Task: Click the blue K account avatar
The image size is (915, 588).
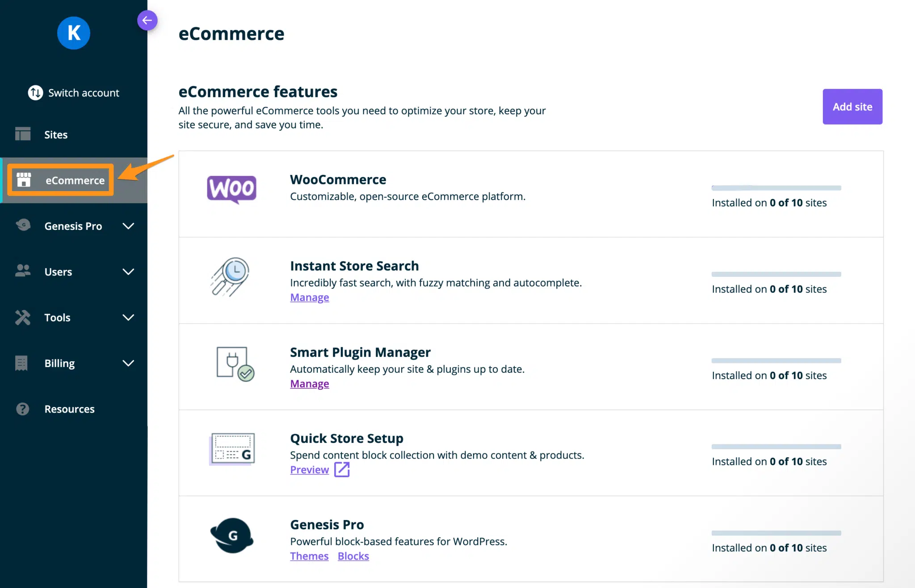Action: (x=74, y=33)
